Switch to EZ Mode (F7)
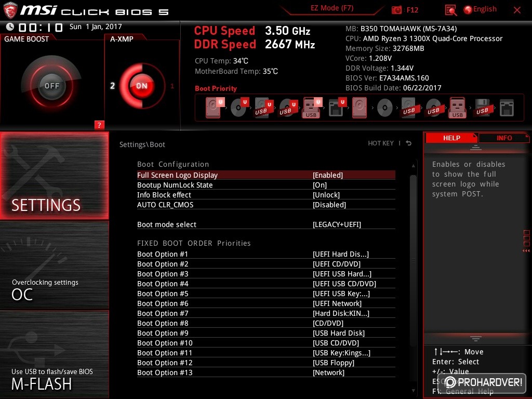532x399 pixels. coord(332,8)
